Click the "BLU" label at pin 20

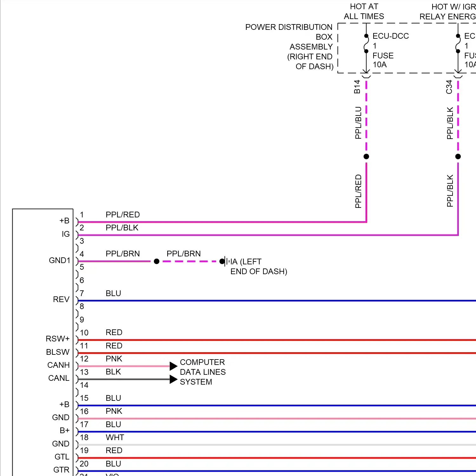(113, 464)
